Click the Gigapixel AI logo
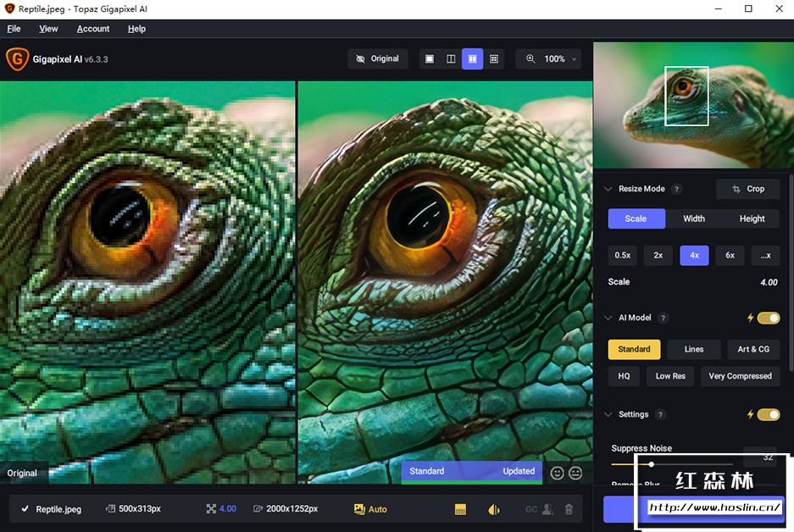The image size is (794, 532). [x=17, y=59]
